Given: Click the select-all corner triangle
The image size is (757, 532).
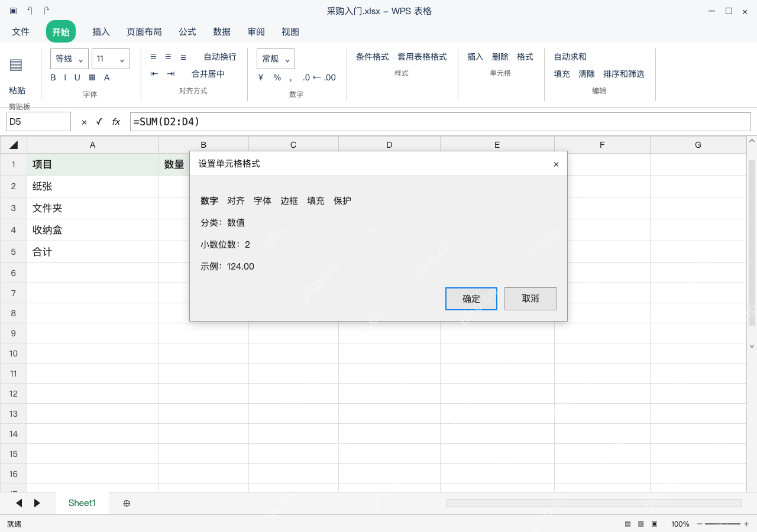Looking at the screenshot, I should click(14, 145).
